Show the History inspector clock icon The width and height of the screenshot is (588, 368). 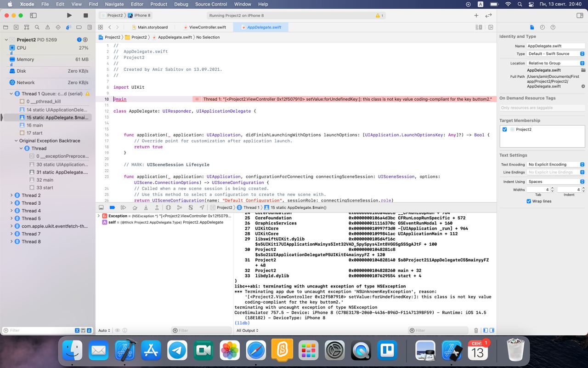(x=543, y=27)
